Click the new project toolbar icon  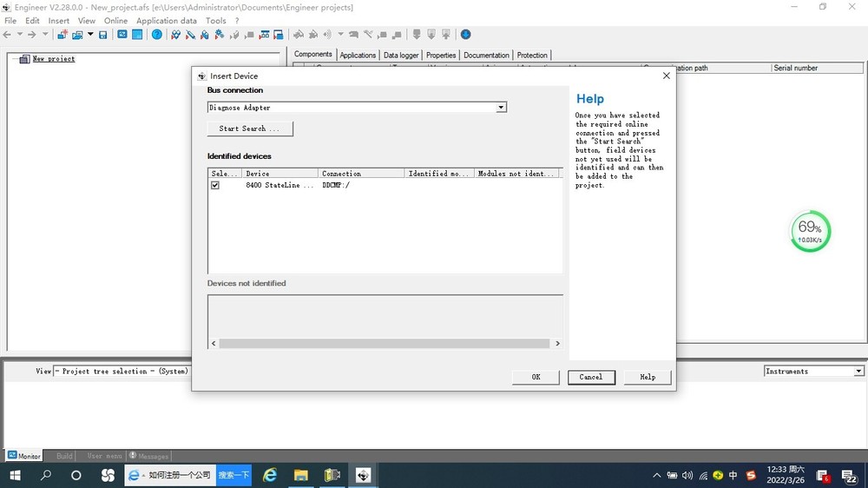tap(62, 35)
